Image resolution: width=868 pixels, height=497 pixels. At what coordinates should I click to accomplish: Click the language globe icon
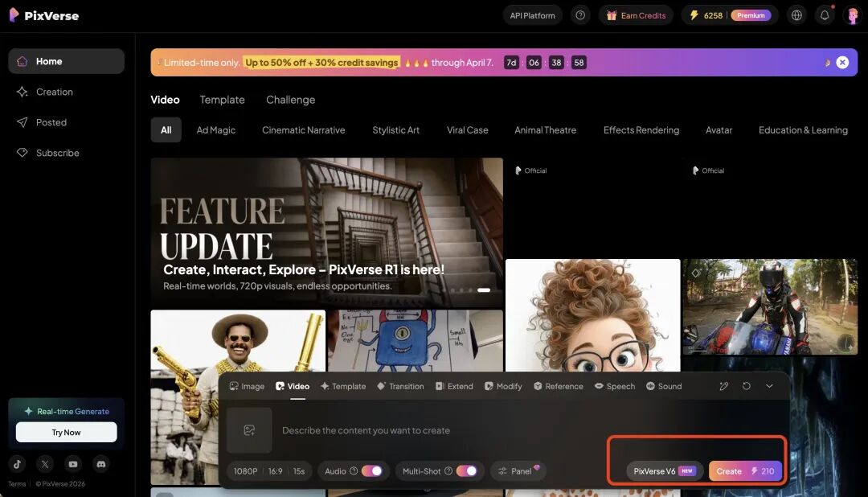(796, 15)
